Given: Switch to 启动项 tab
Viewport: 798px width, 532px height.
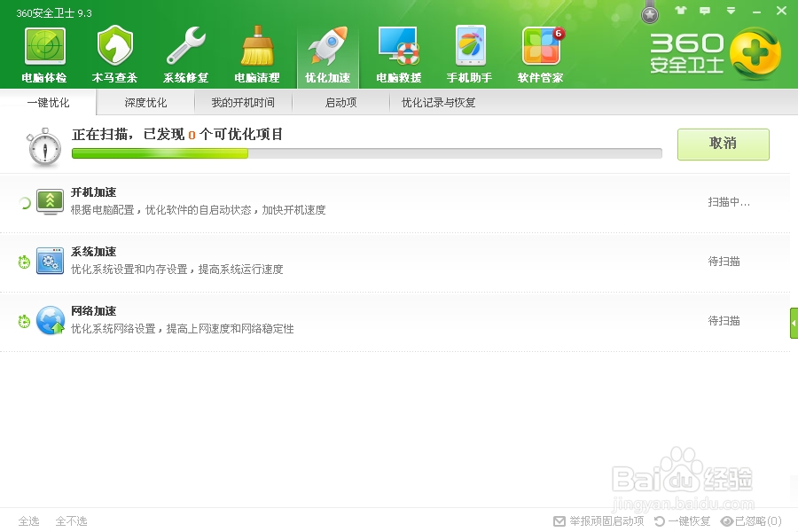Looking at the screenshot, I should coord(340,102).
